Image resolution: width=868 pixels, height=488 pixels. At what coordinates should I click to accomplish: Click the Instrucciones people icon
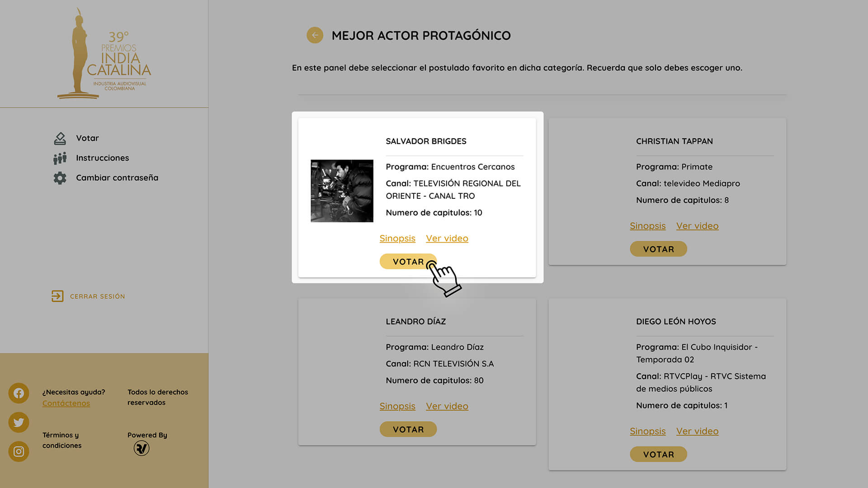pos(60,158)
